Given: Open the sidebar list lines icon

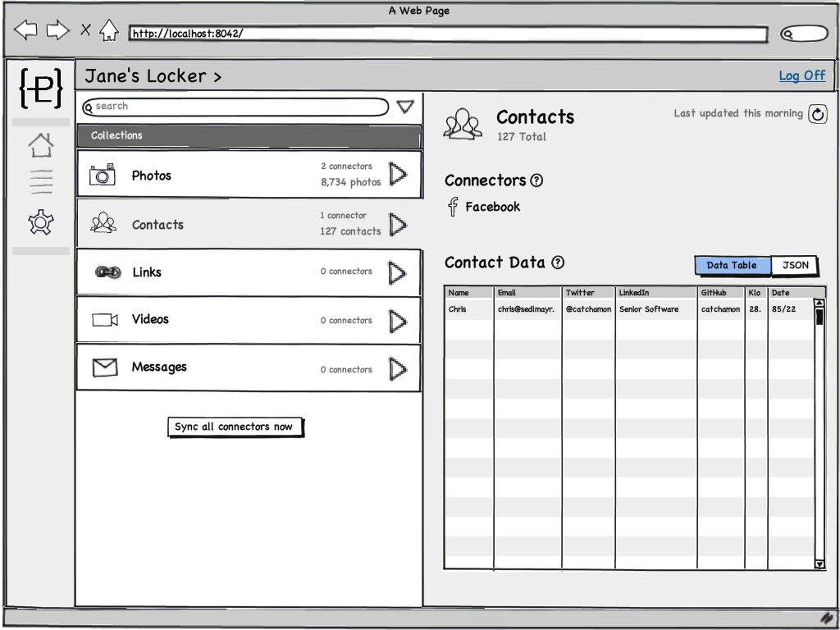Looking at the screenshot, I should point(41,181).
